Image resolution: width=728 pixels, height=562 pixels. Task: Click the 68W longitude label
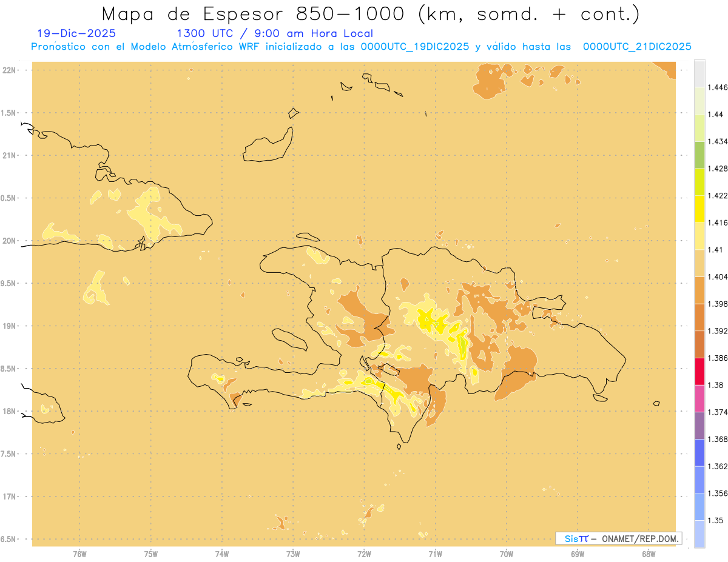[649, 554]
